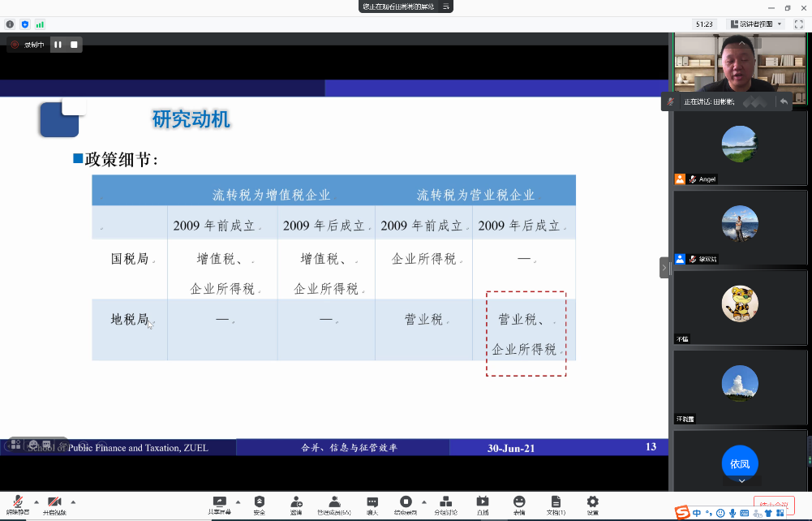Expand audio options arrow beside microphone
The height and width of the screenshot is (521, 812).
click(36, 502)
